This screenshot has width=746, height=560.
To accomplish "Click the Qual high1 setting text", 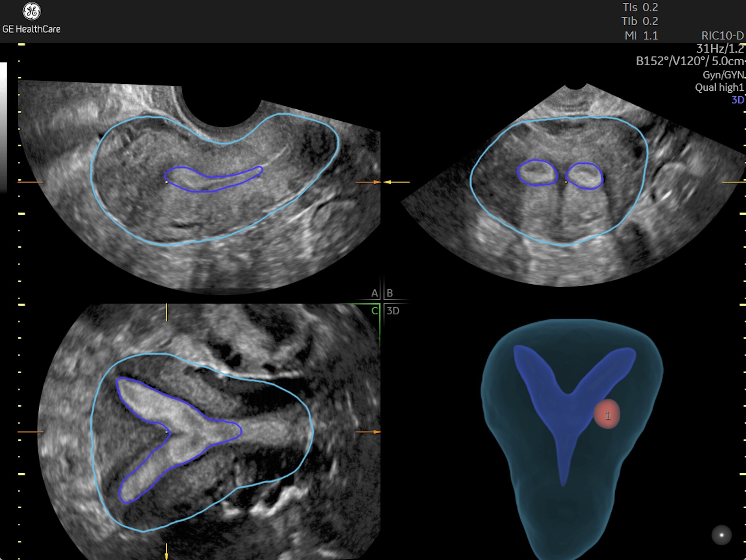I will [719, 87].
